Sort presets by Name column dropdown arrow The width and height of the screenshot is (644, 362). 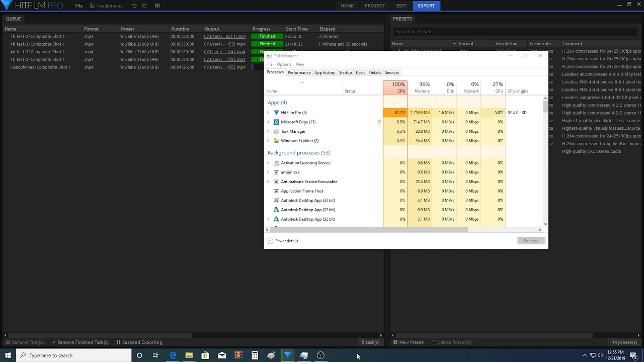point(454,44)
